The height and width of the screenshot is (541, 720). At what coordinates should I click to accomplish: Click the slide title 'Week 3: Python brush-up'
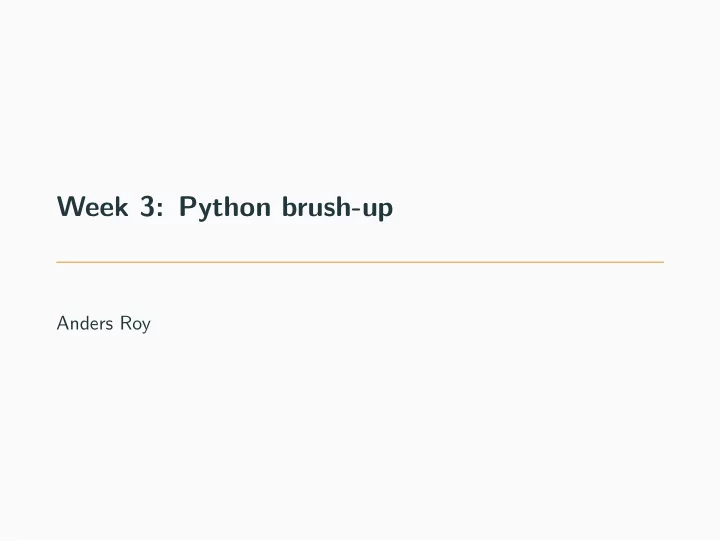(x=225, y=208)
